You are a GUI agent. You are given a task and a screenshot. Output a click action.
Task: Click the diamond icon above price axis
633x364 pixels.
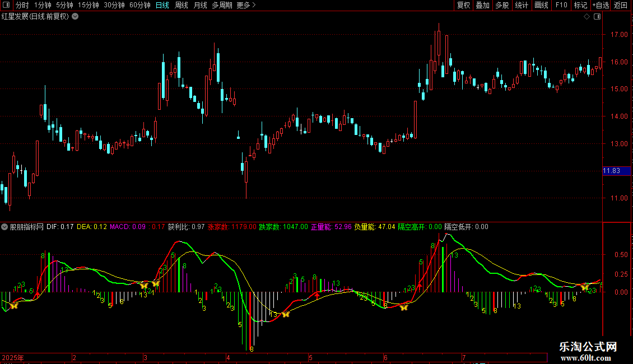(587, 17)
